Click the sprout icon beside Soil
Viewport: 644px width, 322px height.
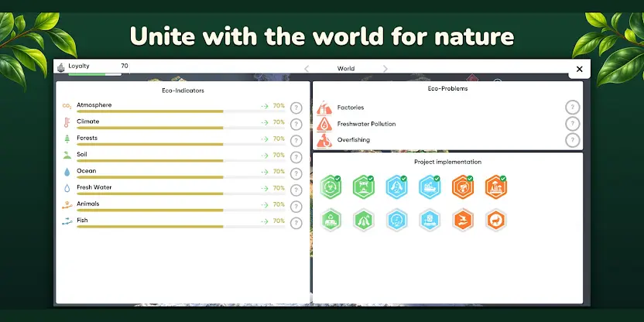[67, 156]
